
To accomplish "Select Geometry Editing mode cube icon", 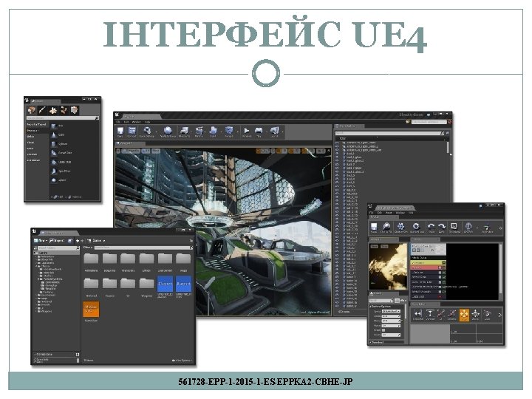I will (74, 110).
